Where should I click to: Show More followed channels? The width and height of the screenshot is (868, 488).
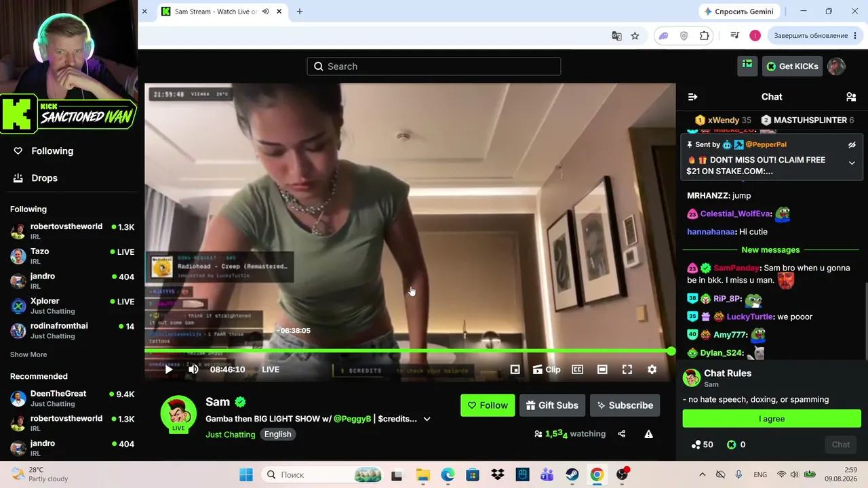point(28,354)
